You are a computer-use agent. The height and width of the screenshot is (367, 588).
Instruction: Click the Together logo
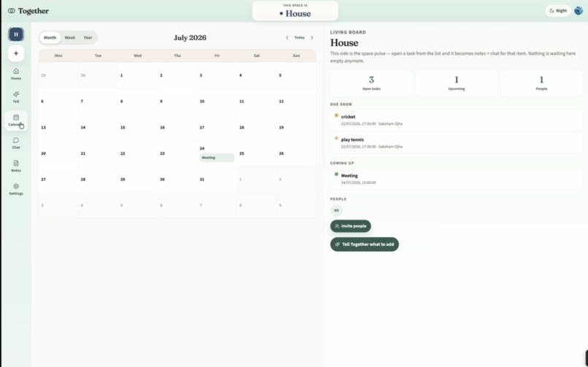[x=28, y=11]
